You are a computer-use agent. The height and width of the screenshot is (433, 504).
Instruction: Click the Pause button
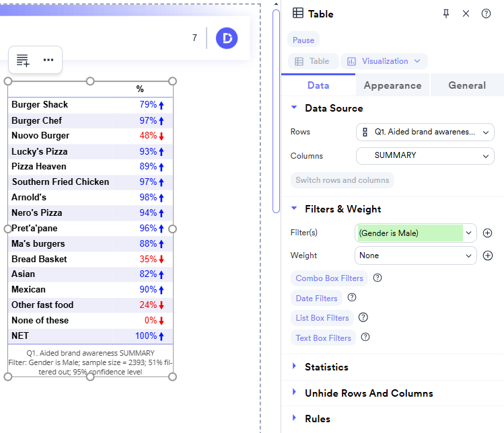(303, 40)
